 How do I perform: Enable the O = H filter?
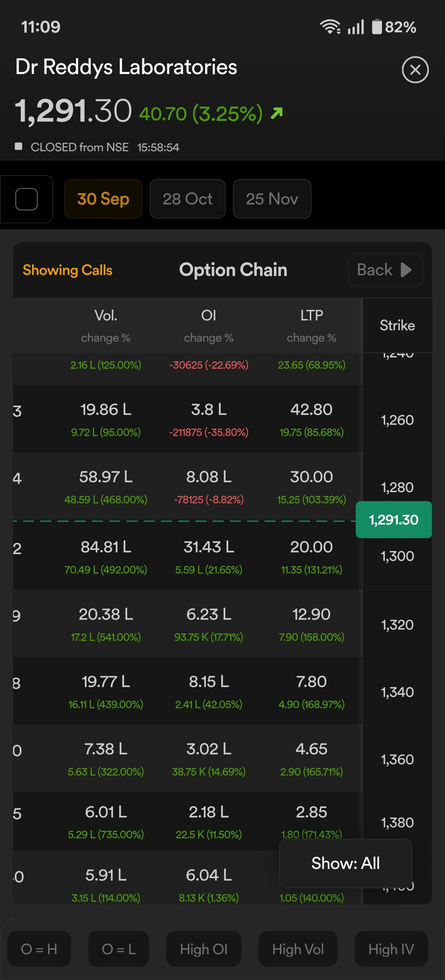click(39, 949)
